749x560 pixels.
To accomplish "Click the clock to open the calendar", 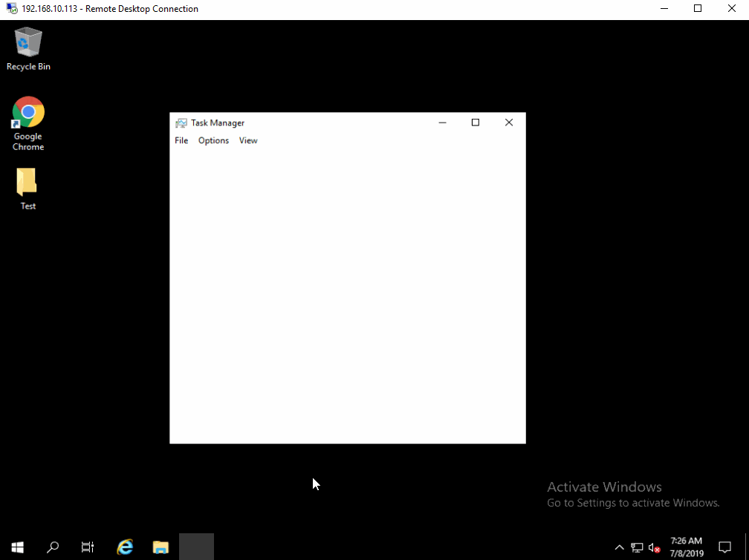I will 686,546.
